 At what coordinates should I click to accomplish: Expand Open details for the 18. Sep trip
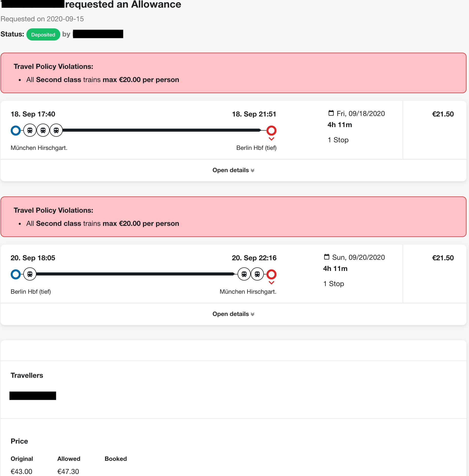233,170
